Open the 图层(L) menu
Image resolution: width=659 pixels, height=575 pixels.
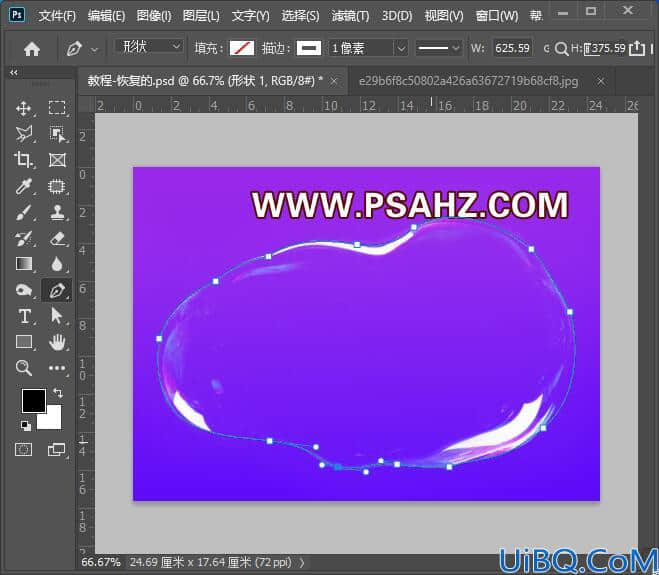pyautogui.click(x=201, y=16)
